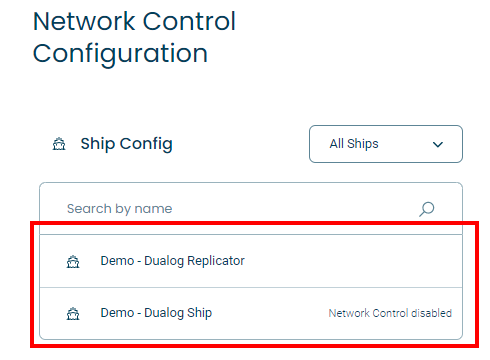
Task: Click the word Config in section heading
Action: tap(146, 144)
